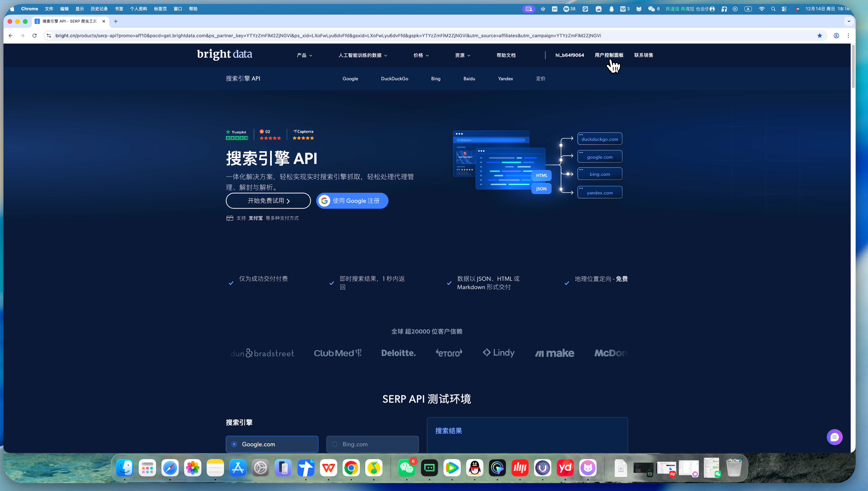
Task: Open the 历史记录 menu in menu bar
Action: (99, 9)
